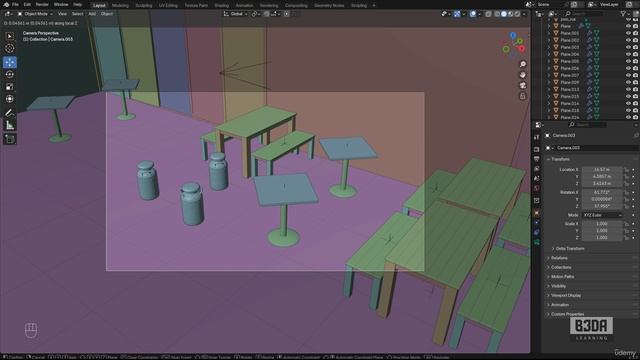The image size is (640, 360).
Task: Activate the Scale tool
Action: pyautogui.click(x=9, y=87)
